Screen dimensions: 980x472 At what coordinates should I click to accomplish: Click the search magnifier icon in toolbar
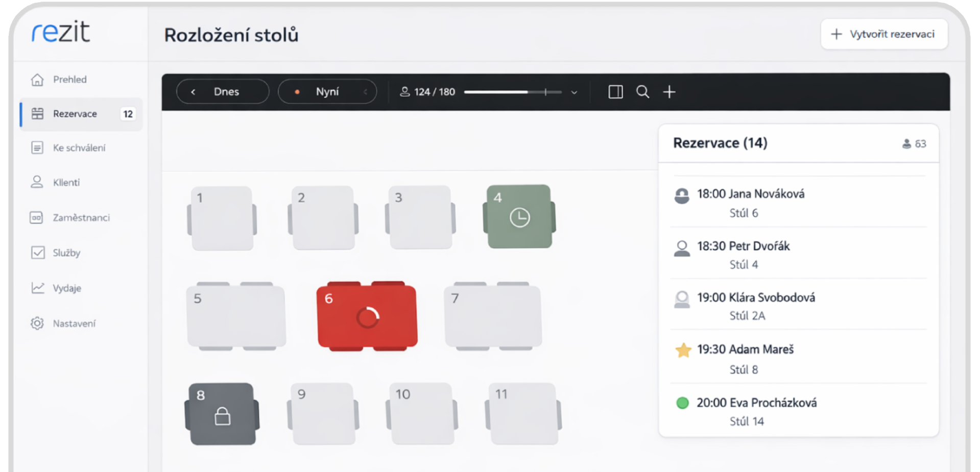pyautogui.click(x=642, y=92)
